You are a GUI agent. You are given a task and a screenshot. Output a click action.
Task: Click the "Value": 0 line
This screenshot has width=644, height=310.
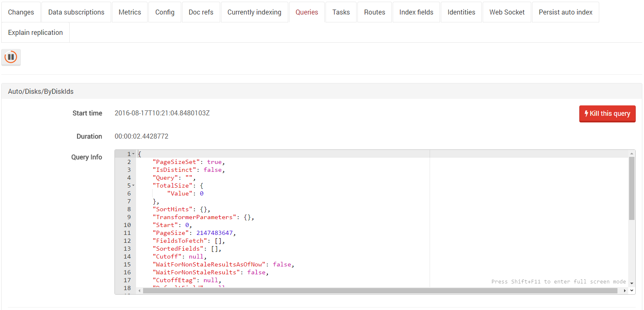pyautogui.click(x=185, y=193)
